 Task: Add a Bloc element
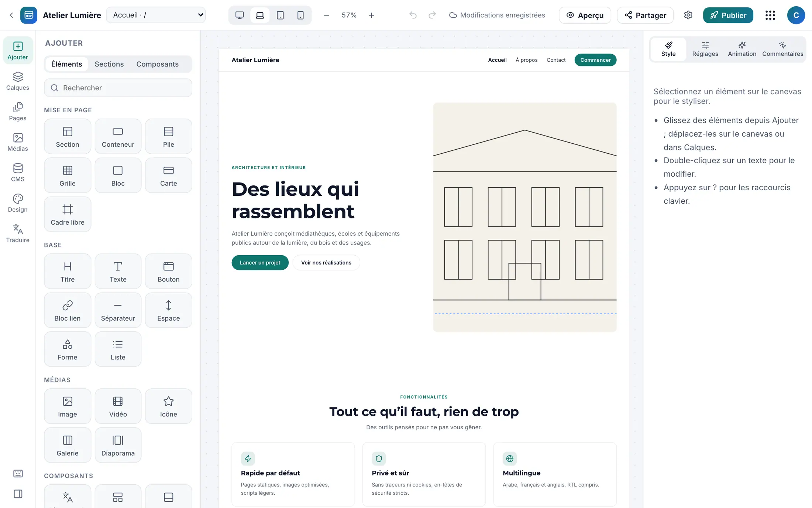coord(118,175)
